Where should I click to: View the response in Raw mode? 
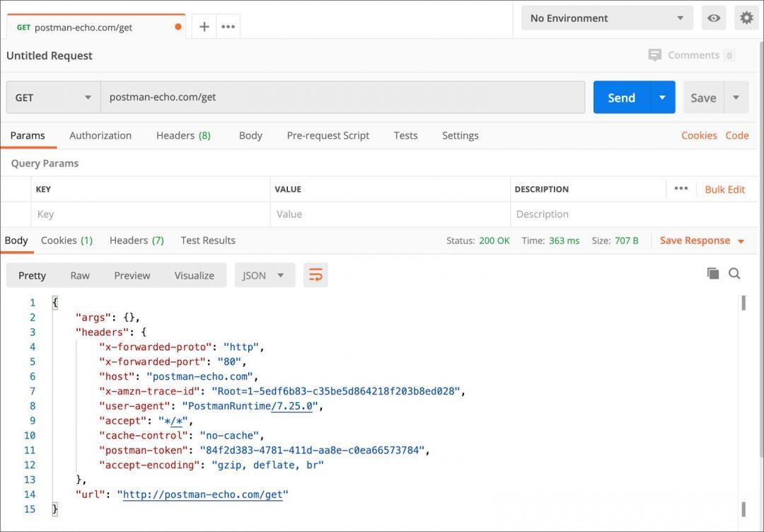(79, 275)
